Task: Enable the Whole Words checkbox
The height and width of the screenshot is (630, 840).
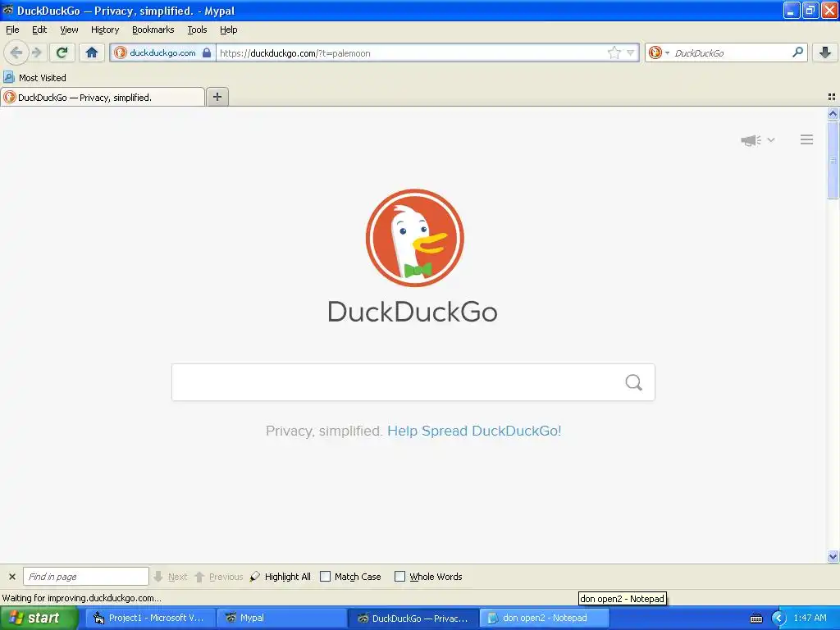Action: [x=399, y=577]
